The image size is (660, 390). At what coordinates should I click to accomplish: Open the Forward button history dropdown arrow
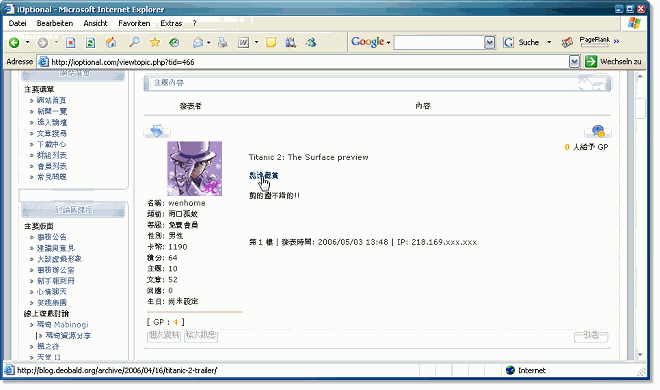(x=56, y=42)
